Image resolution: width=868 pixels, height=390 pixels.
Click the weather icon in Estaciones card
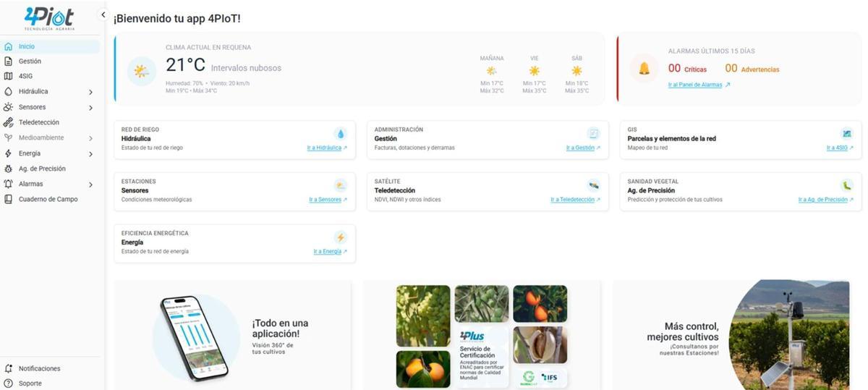pos(341,185)
